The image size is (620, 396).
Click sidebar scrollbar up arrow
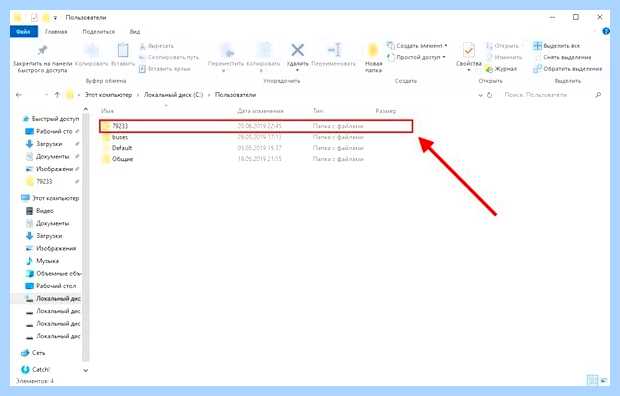pyautogui.click(x=86, y=109)
